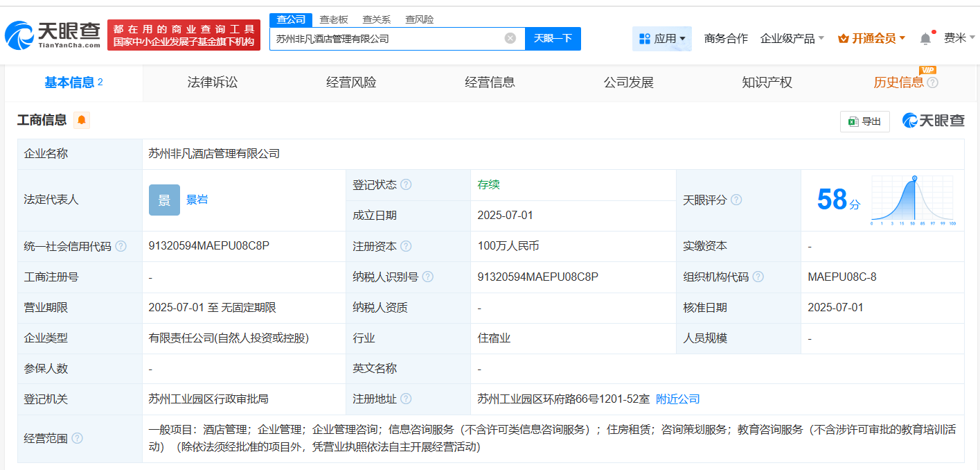Export data with the 导出 button
The height and width of the screenshot is (470, 980).
(864, 121)
